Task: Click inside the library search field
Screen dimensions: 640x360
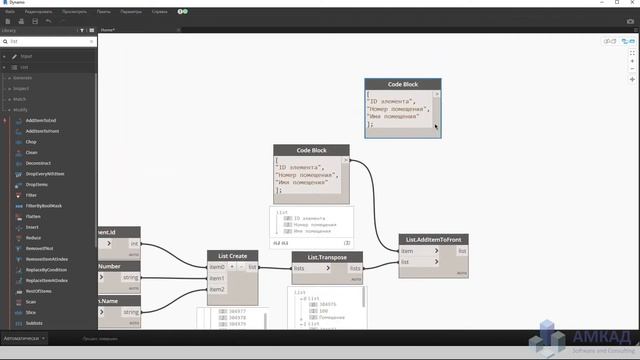Action: coord(49,41)
